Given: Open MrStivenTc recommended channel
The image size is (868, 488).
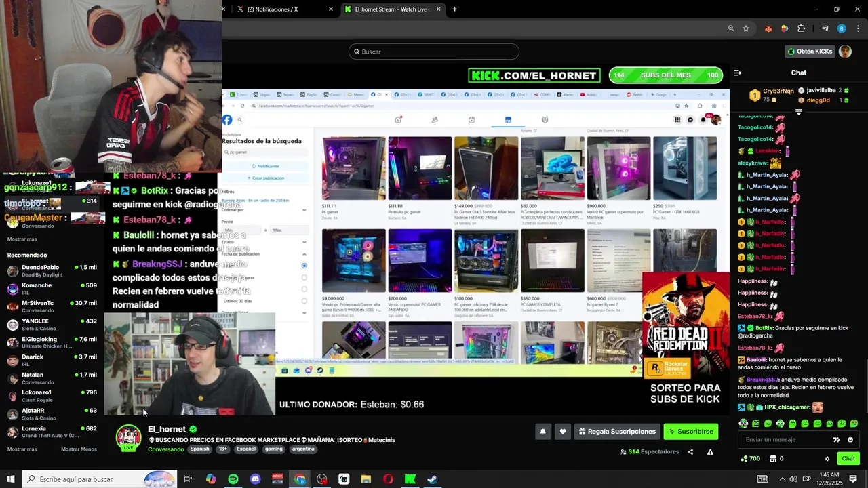Looking at the screenshot, I should pyautogui.click(x=52, y=306).
